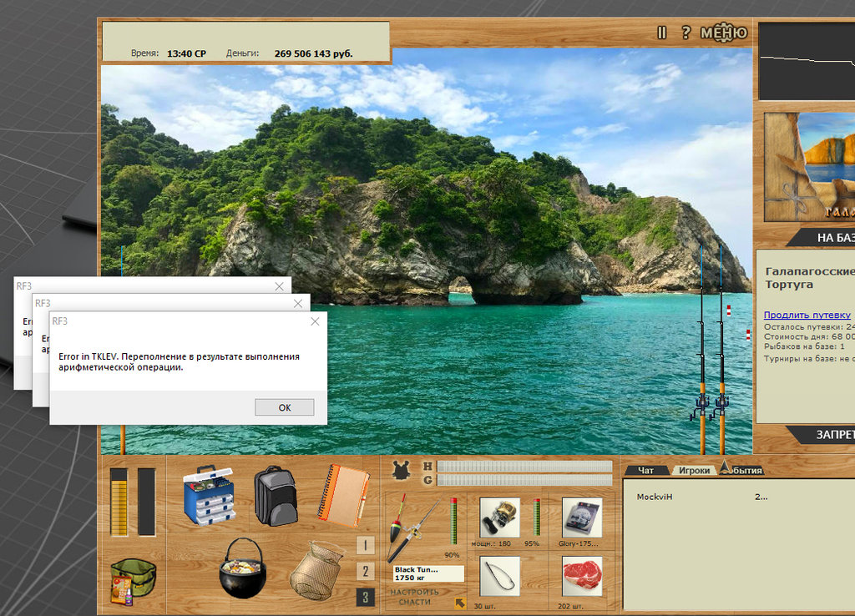Screen dimensions: 855x616
Task: Close the middle RF3 error dialog
Action: tap(298, 304)
